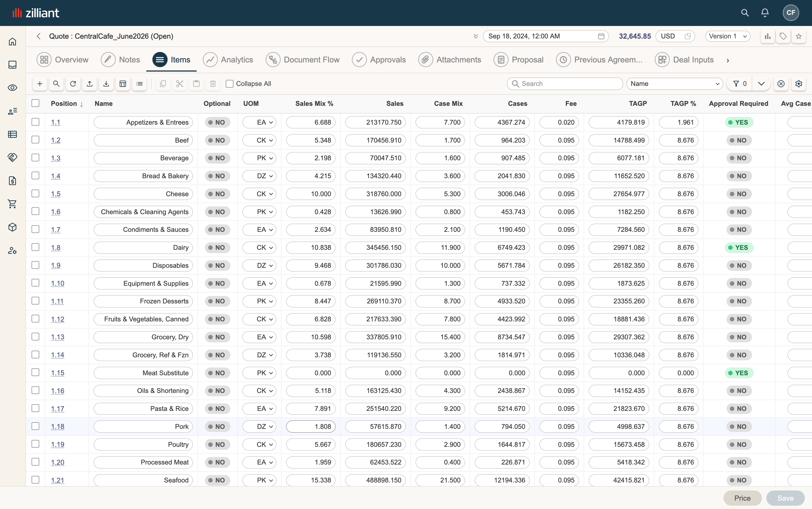Open the shopping cart sidebar icon
Image resolution: width=812 pixels, height=509 pixels.
(x=12, y=204)
